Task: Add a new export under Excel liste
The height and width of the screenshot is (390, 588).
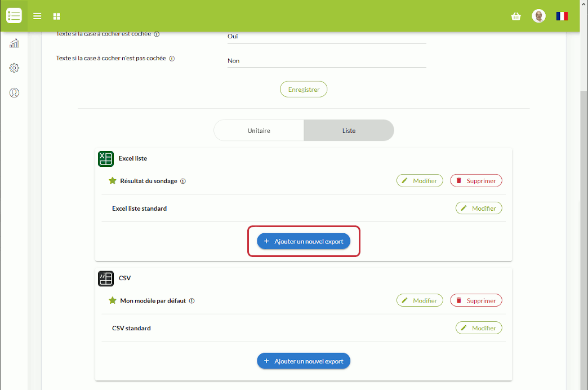Action: pyautogui.click(x=304, y=241)
